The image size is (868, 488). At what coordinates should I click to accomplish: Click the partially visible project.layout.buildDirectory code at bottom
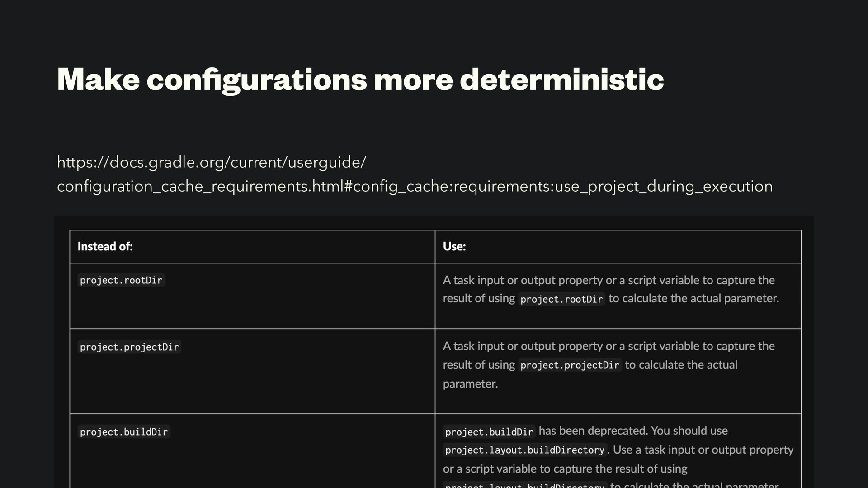(525, 484)
